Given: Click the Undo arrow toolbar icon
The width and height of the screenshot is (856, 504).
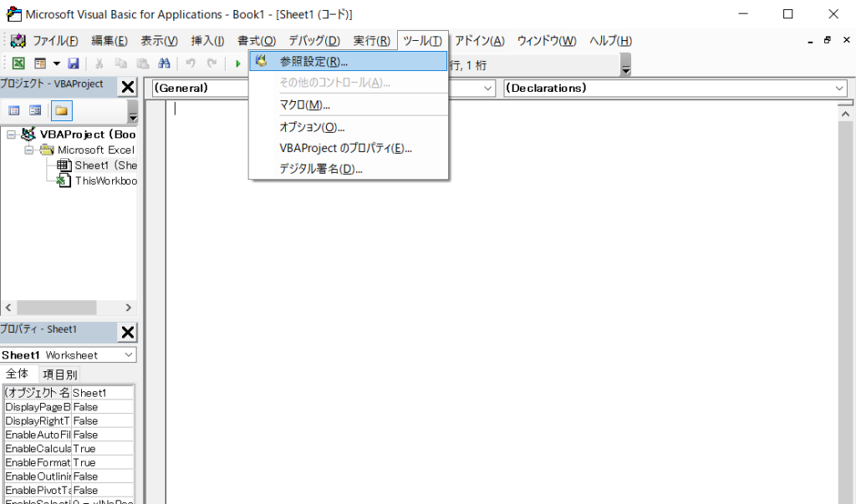Looking at the screenshot, I should coord(190,64).
